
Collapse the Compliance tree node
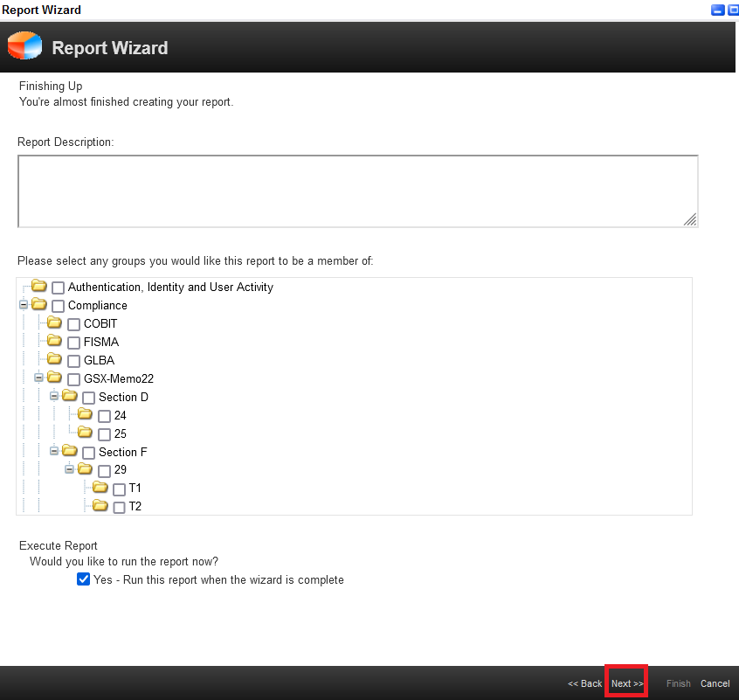coord(24,304)
